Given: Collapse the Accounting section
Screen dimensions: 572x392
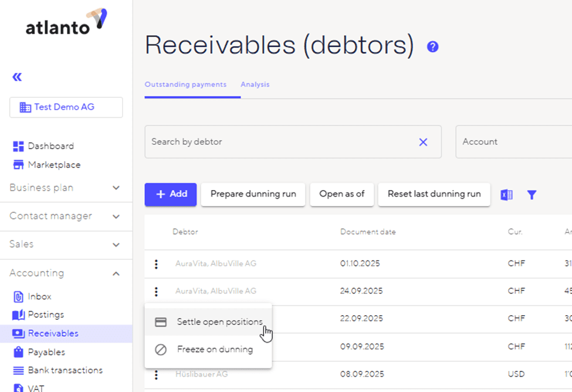Looking at the screenshot, I should 116,273.
